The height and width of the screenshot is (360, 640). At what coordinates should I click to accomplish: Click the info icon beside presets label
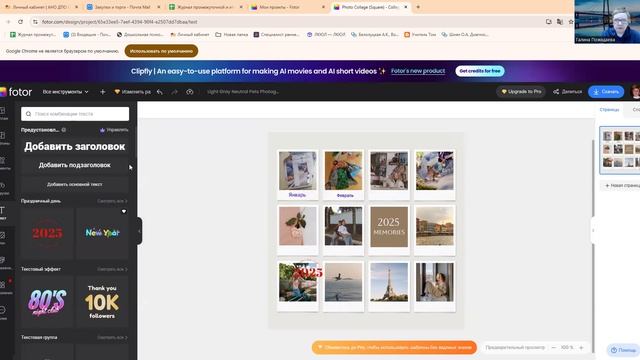tap(64, 130)
